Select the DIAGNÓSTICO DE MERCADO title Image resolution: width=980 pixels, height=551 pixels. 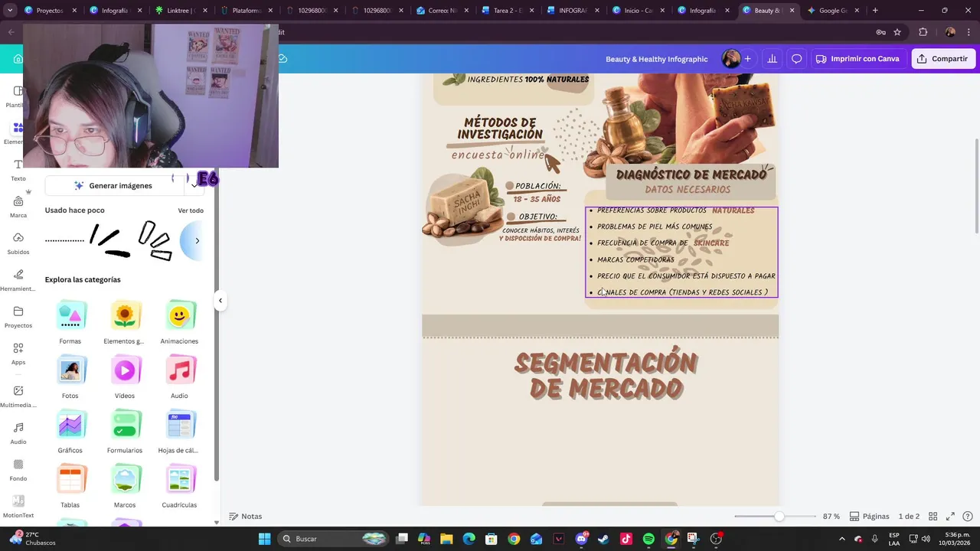point(691,174)
